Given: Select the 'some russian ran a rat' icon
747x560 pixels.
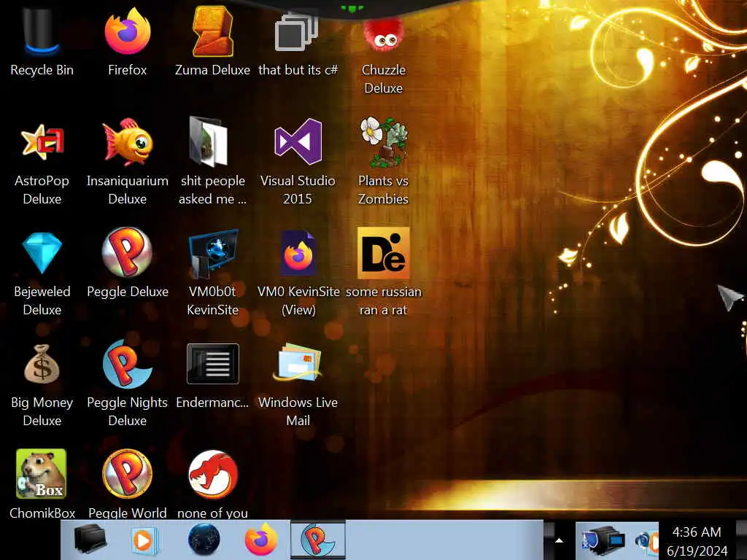Looking at the screenshot, I should coord(384,253).
